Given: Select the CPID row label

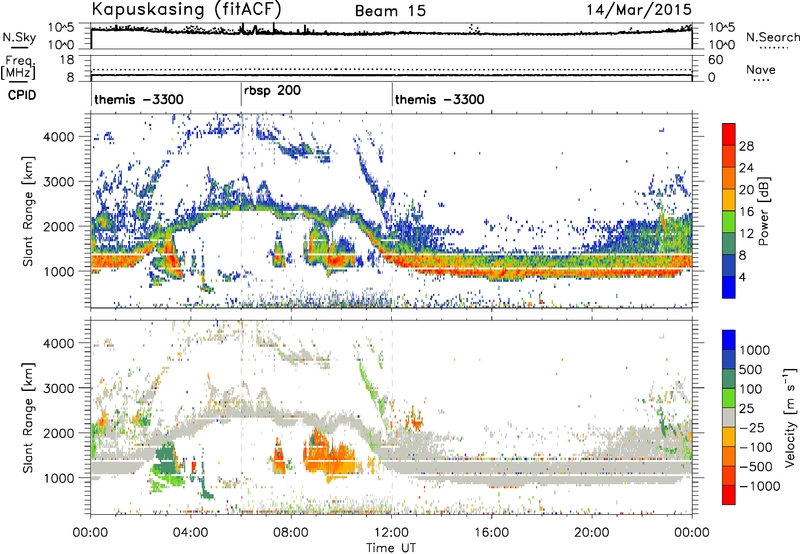Looking at the screenshot, I should [22, 95].
